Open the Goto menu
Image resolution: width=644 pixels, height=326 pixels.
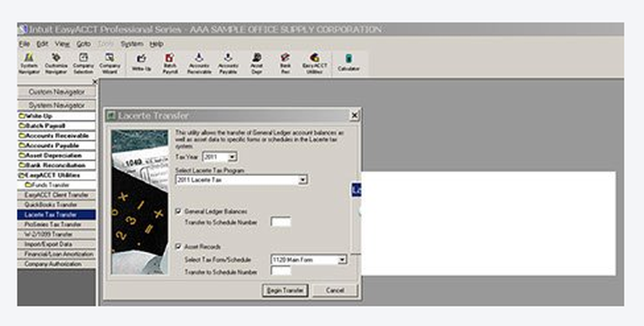tap(83, 44)
